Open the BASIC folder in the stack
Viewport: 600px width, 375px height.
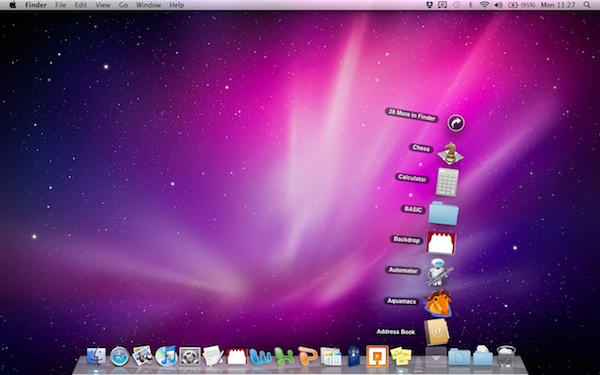pos(443,213)
